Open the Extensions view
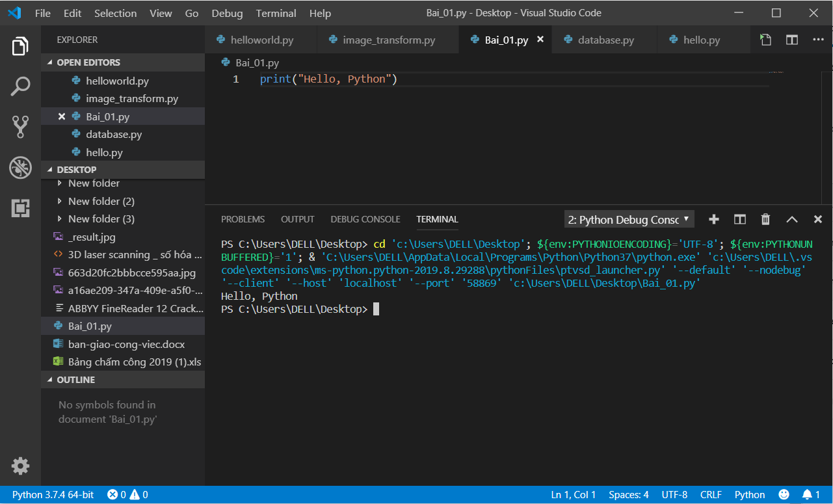Image resolution: width=833 pixels, height=504 pixels. coord(20,208)
